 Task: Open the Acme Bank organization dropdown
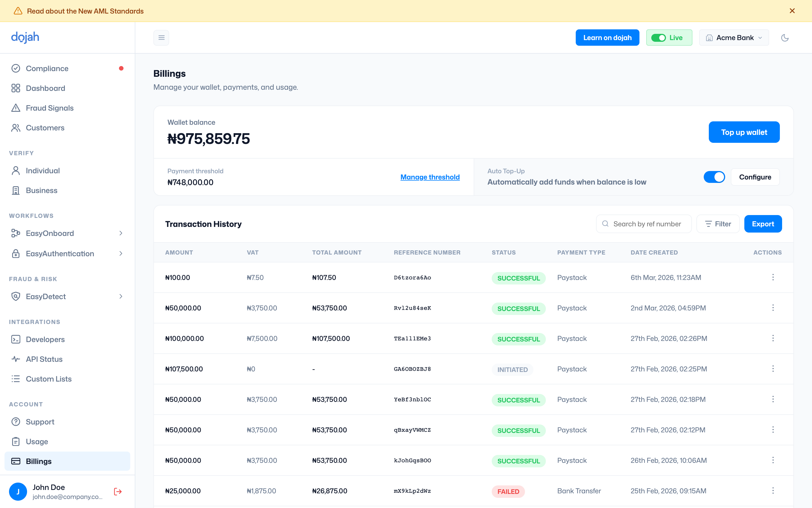(x=734, y=38)
